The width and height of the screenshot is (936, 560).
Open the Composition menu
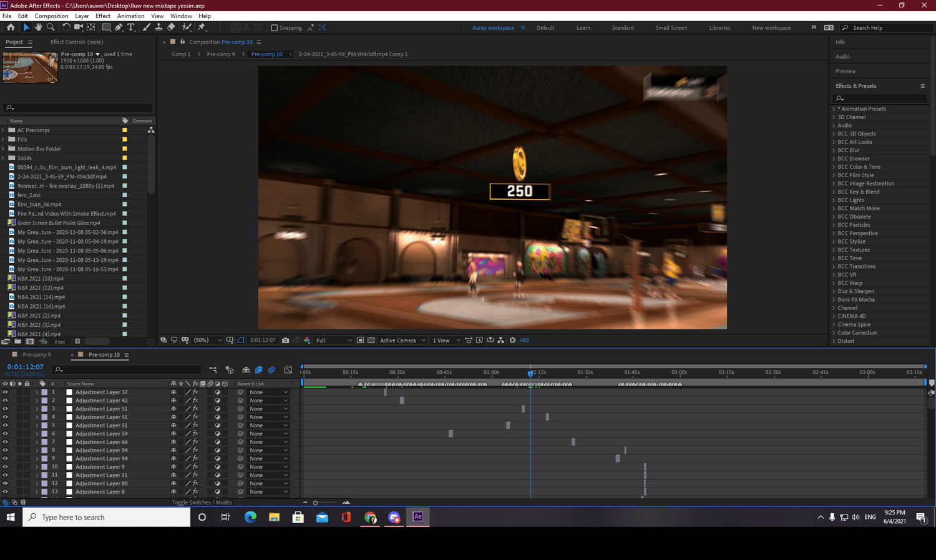pyautogui.click(x=51, y=16)
